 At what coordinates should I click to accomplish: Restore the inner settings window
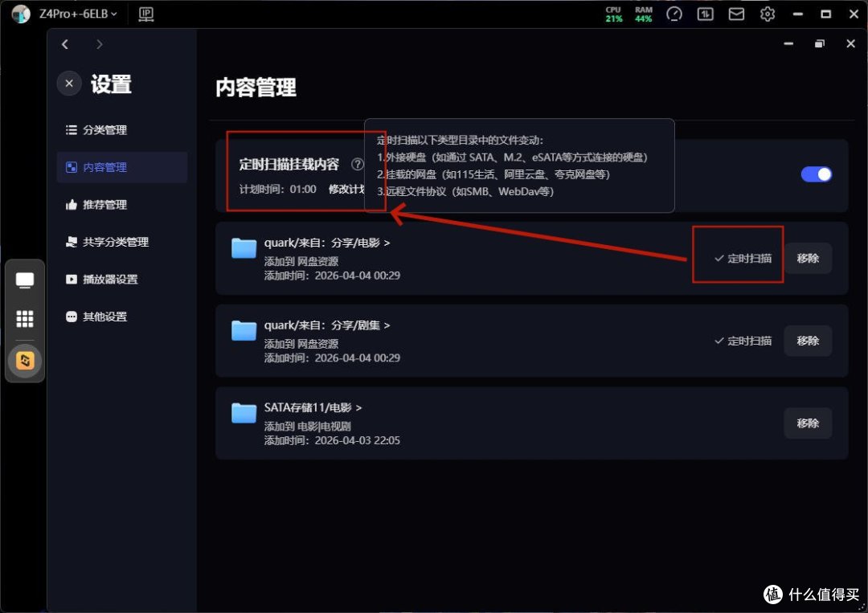pyautogui.click(x=819, y=43)
